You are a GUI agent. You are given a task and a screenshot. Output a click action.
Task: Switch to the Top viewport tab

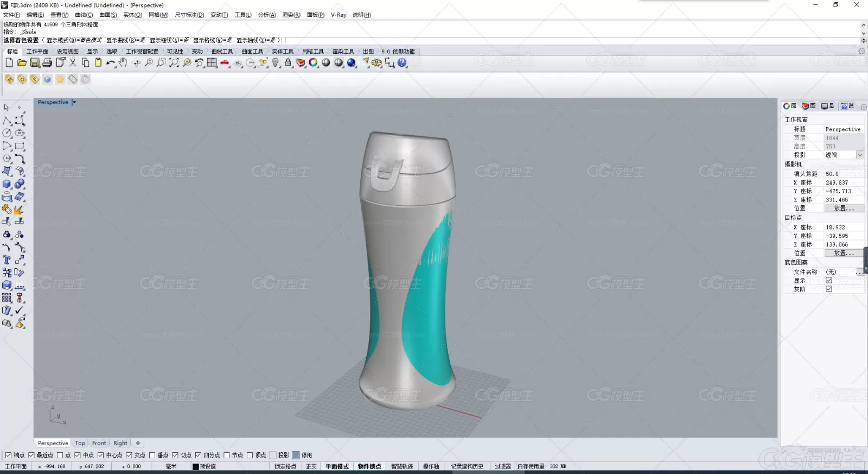click(x=80, y=443)
